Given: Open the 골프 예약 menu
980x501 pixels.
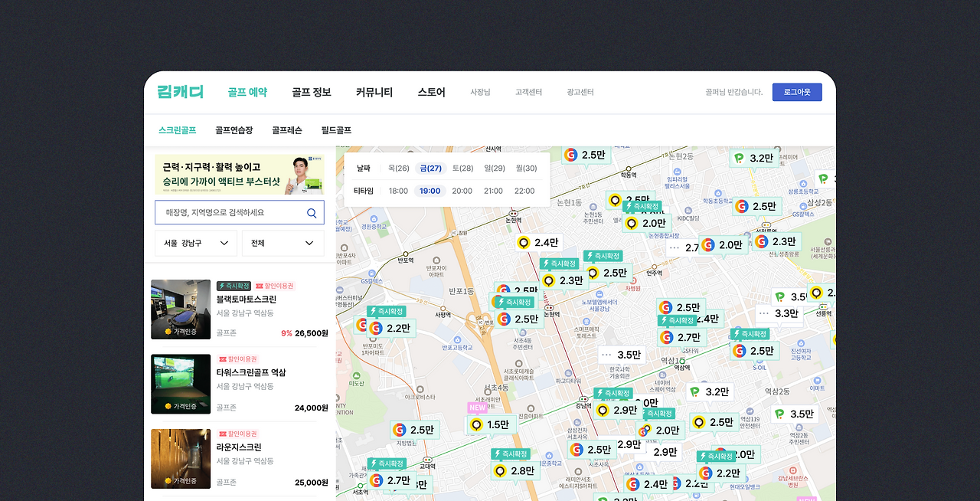Looking at the screenshot, I should [247, 92].
